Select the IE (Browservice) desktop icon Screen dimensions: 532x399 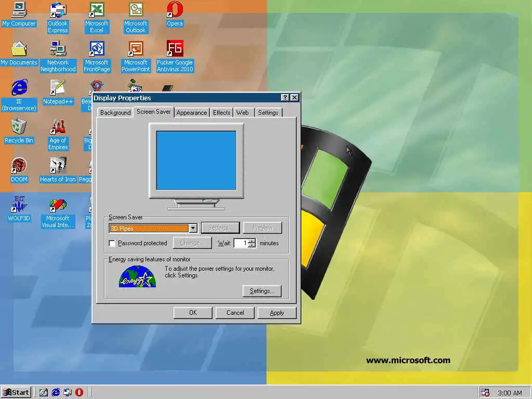point(19,96)
